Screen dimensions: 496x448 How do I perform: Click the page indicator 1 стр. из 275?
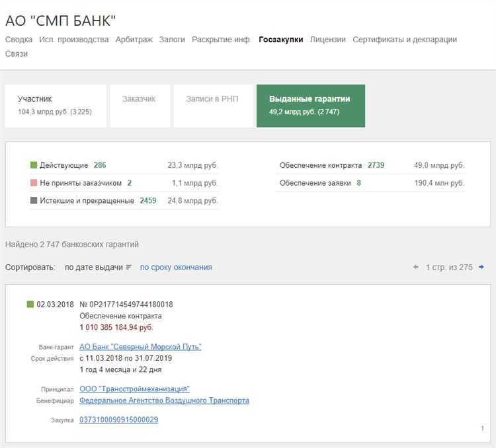(449, 267)
